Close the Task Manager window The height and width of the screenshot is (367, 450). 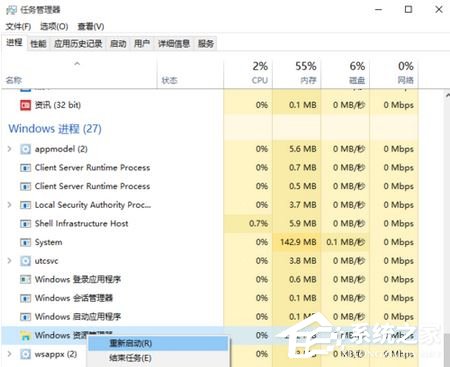(x=439, y=10)
